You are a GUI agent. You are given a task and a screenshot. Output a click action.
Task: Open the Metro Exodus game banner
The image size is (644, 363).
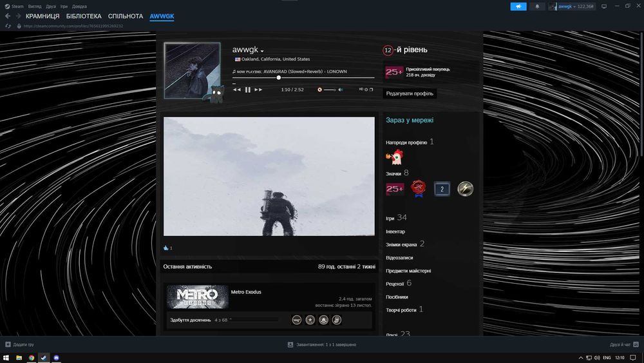click(x=198, y=297)
